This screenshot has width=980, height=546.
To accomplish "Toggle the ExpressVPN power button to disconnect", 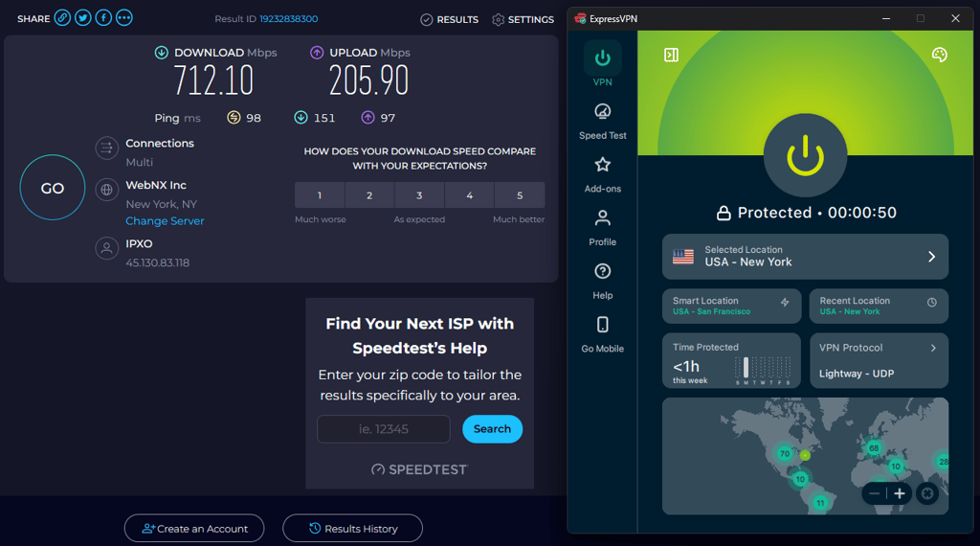I will (806, 155).
